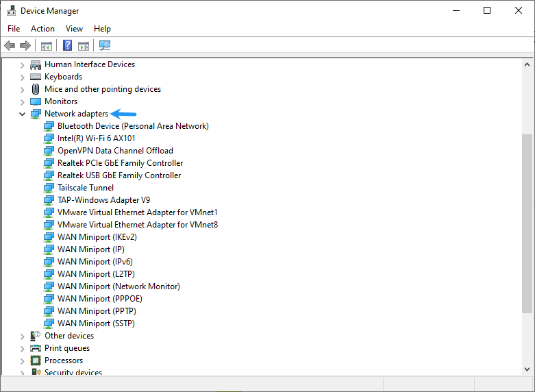Click Scan for hardware changes icon

pos(105,46)
